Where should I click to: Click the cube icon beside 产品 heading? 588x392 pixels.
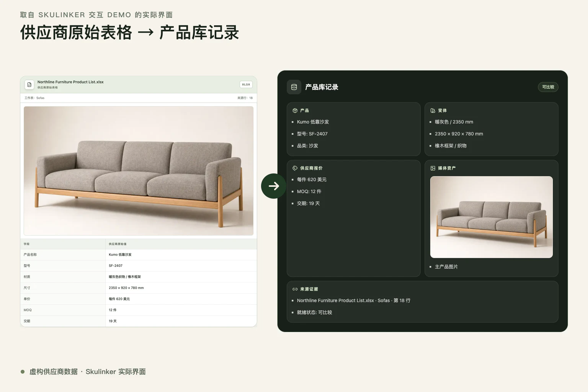pyautogui.click(x=295, y=111)
